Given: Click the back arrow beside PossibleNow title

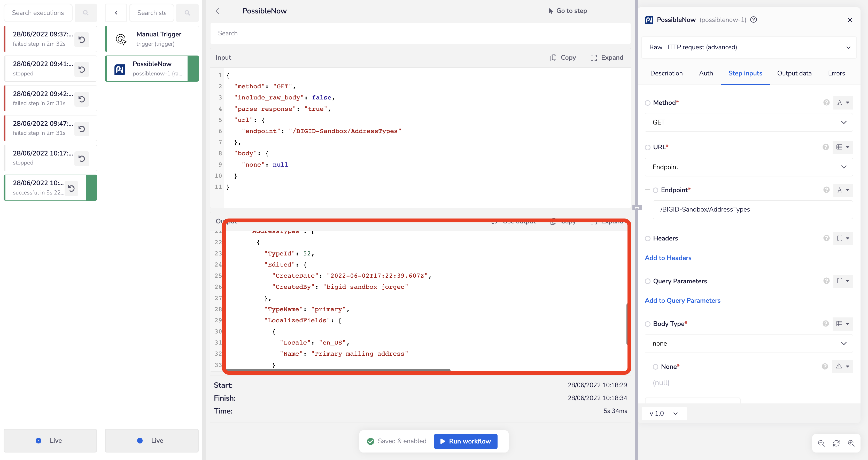Looking at the screenshot, I should (x=217, y=11).
